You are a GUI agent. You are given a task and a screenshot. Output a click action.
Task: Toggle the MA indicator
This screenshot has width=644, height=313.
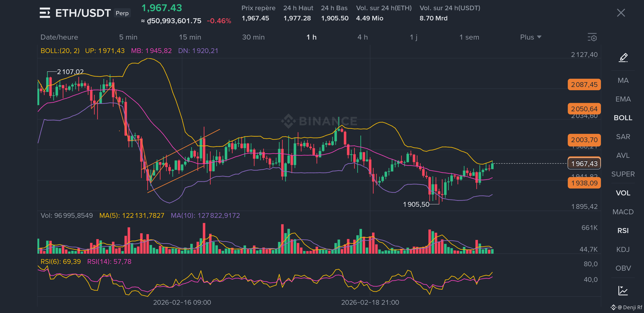click(623, 80)
